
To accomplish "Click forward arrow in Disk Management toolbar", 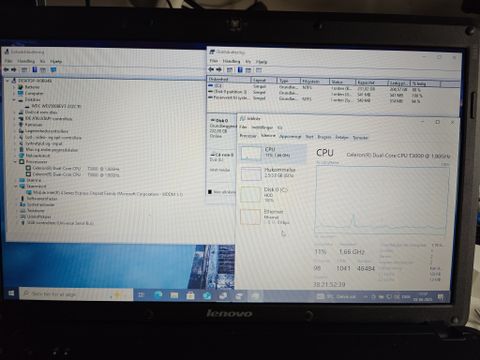I will (219, 69).
